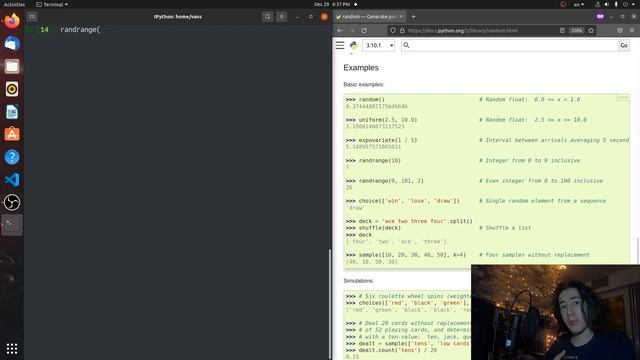This screenshot has height=360, width=640.
Task: Open Ubuntu Software from the dock
Action: point(12,134)
